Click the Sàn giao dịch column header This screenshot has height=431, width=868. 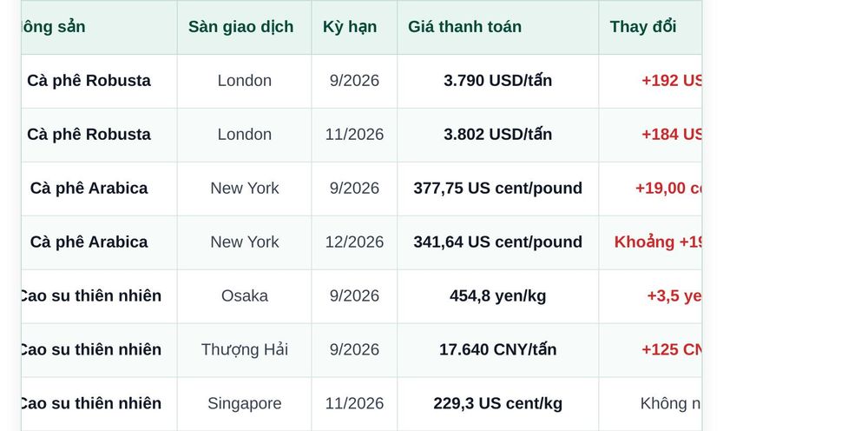240,27
